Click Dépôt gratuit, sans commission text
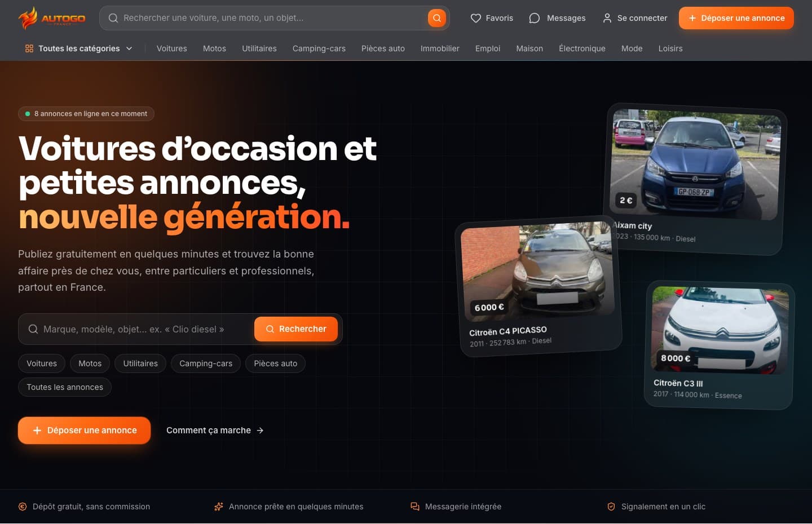This screenshot has height=524, width=812. coord(91,507)
